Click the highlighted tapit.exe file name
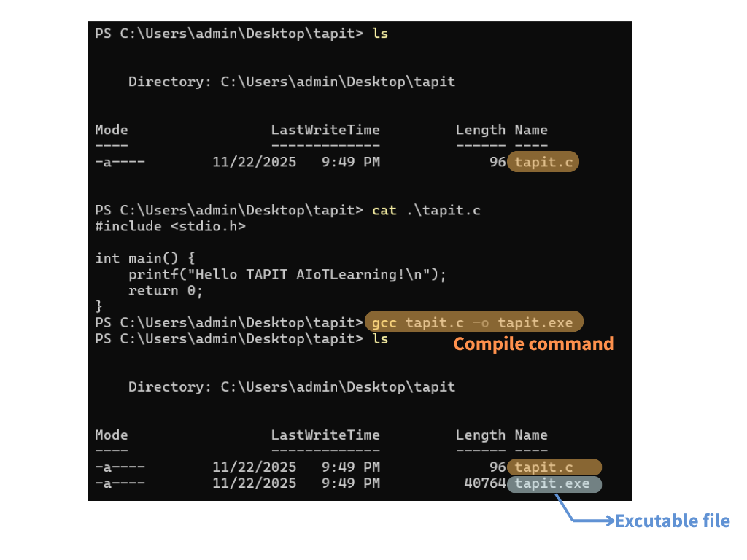This screenshot has height=560, width=747. click(554, 483)
